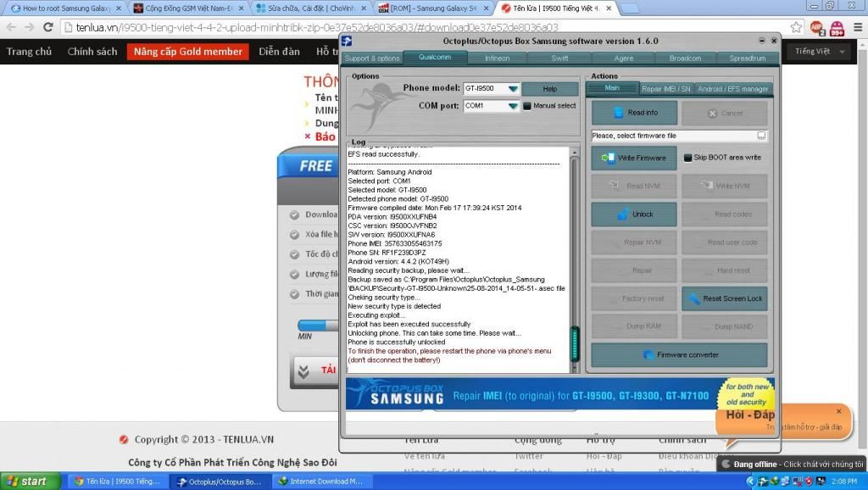Click the Octoplus tray icon
The width and height of the screenshot is (868, 490).
tap(764, 482)
